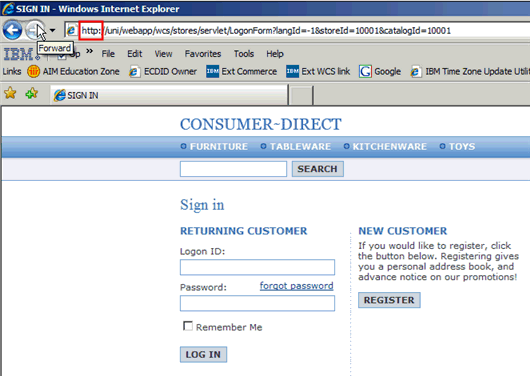
Task: Click the browser Back arrow button
Action: pyautogui.click(x=13, y=30)
